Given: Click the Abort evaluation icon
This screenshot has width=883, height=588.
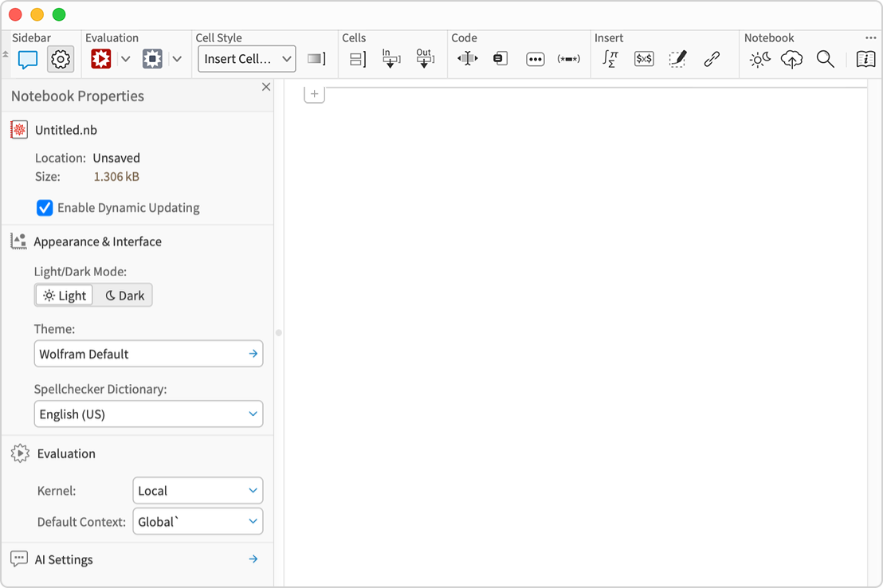Looking at the screenshot, I should tap(152, 59).
